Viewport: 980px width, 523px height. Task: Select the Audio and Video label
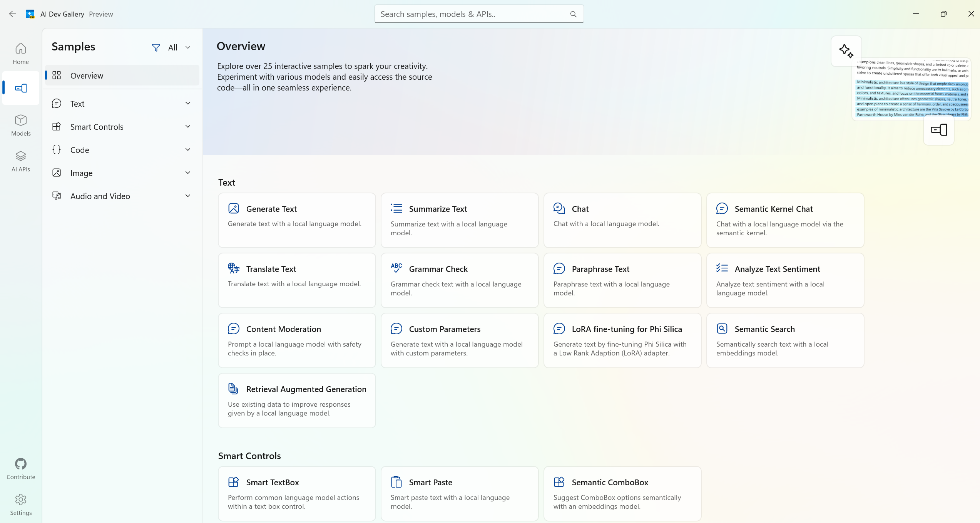tap(100, 196)
